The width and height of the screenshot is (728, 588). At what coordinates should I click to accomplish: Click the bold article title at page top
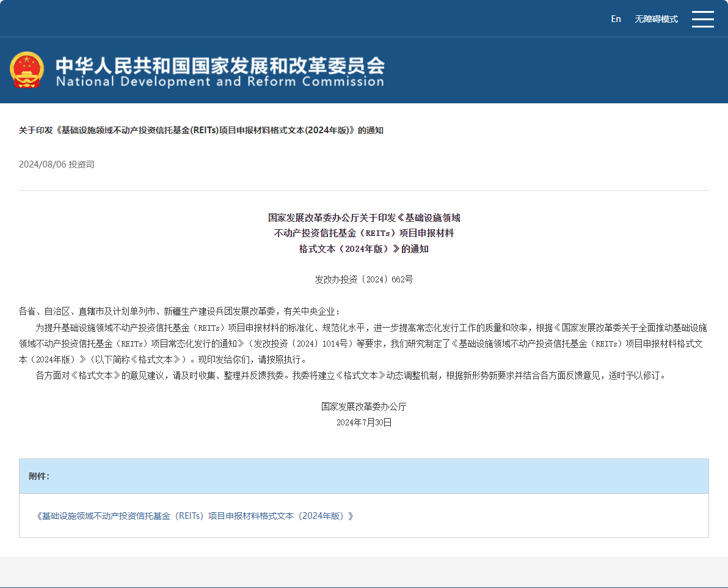[201, 130]
